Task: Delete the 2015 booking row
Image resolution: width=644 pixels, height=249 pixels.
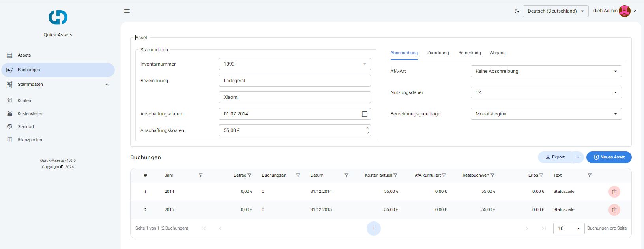Action: [614, 210]
